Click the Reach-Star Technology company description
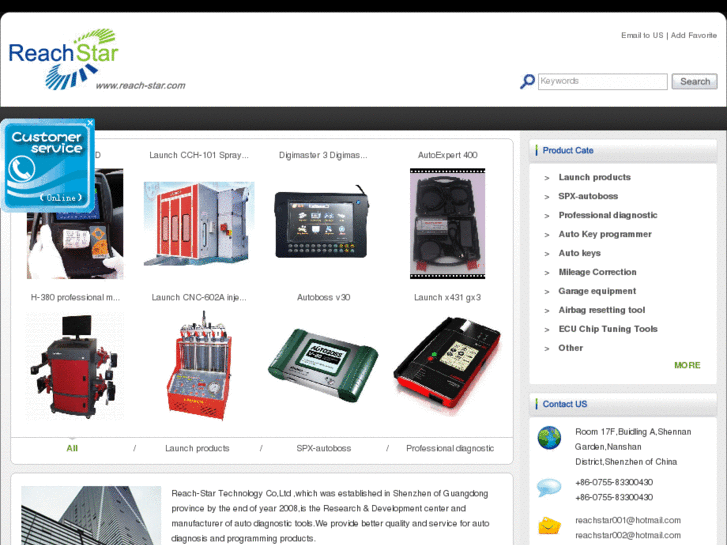Screen dimensions: 727x545 [330, 516]
